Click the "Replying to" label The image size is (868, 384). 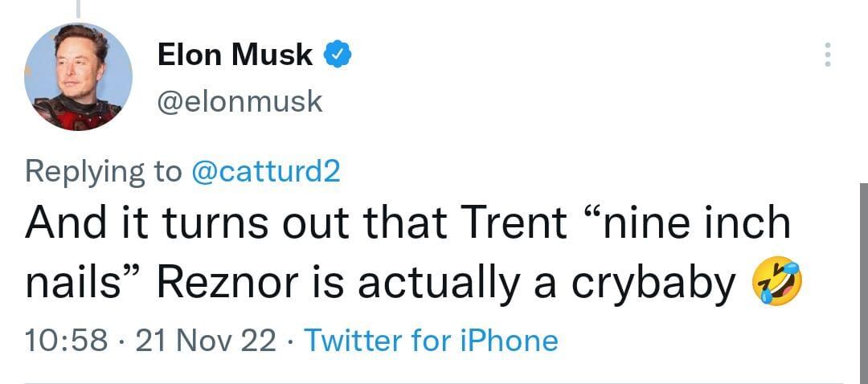(105, 171)
